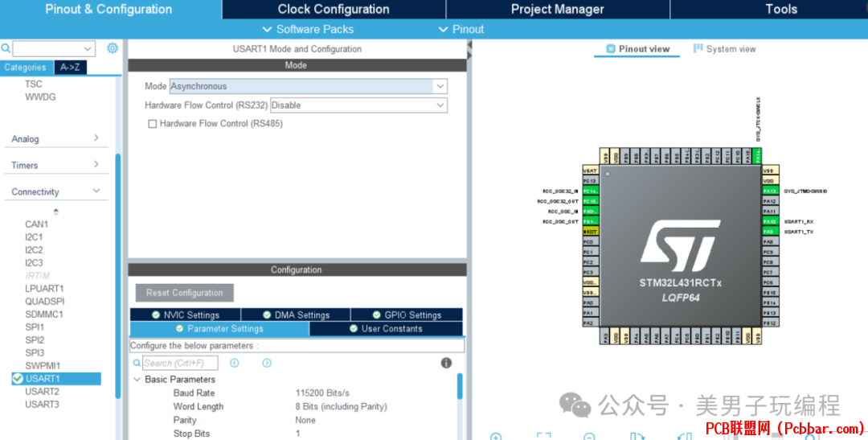Image resolution: width=868 pixels, height=440 pixels.
Task: Enable Hardware Flow Control (RS485) checkbox
Action: tap(152, 124)
